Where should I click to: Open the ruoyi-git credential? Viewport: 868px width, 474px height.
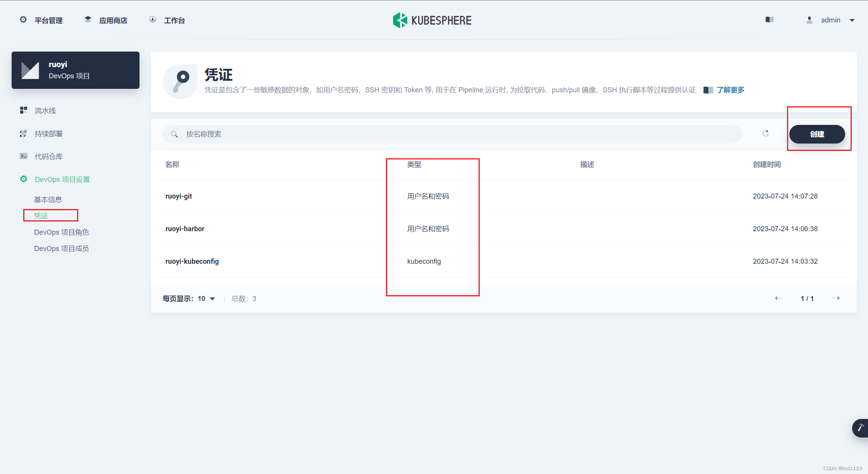(179, 196)
